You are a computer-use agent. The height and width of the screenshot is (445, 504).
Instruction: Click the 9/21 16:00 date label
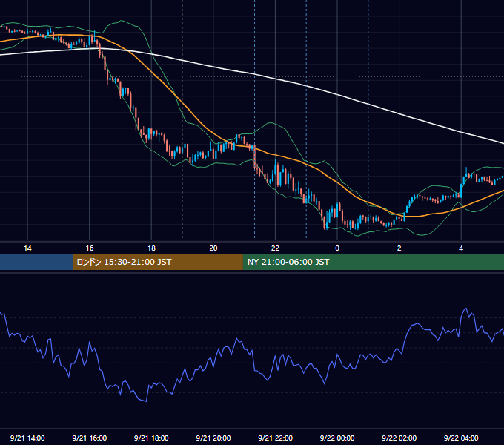coord(90,438)
